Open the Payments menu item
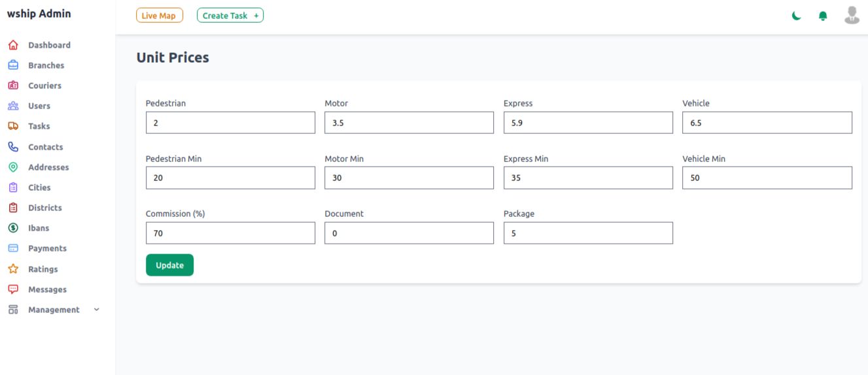The height and width of the screenshot is (375, 868). [47, 248]
